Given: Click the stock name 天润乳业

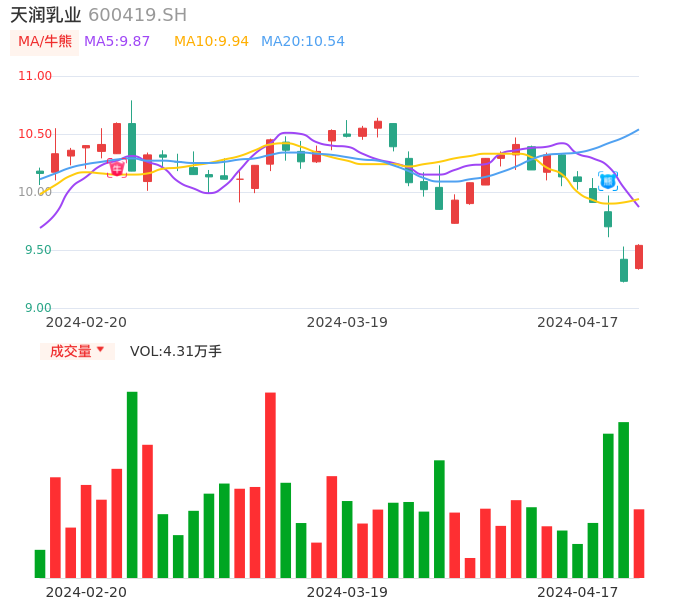Looking at the screenshot, I should [x=45, y=15].
